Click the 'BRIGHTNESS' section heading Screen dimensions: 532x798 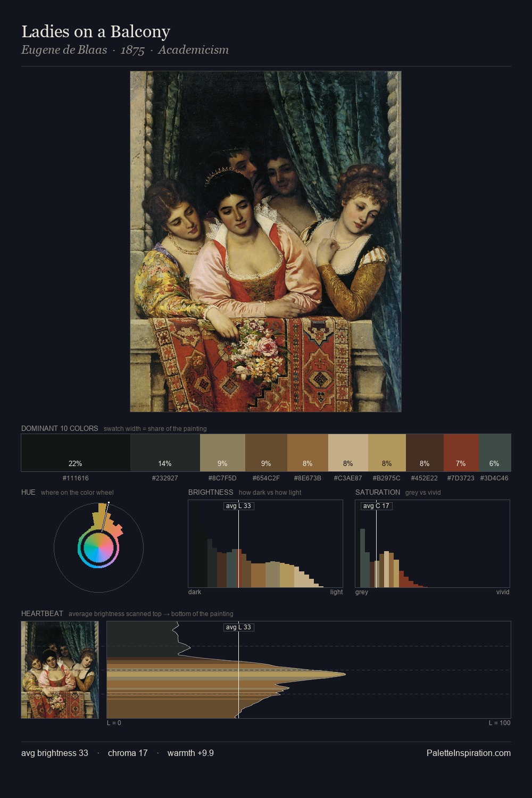(211, 492)
